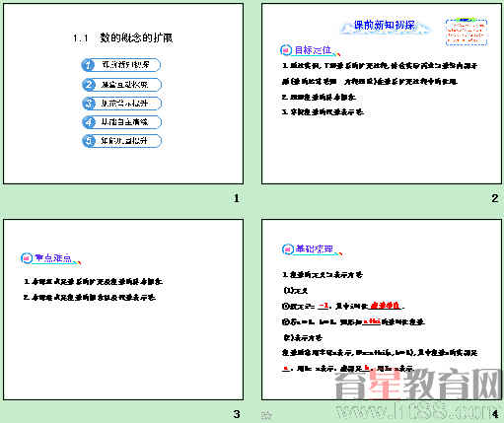Click the slide title 1.1 数的概念的扩展
This screenshot has height=423, width=504.
(122, 38)
